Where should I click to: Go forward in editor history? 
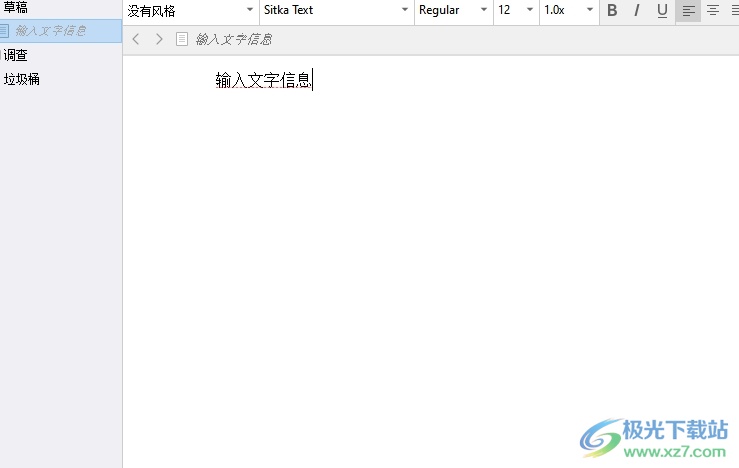tap(158, 39)
